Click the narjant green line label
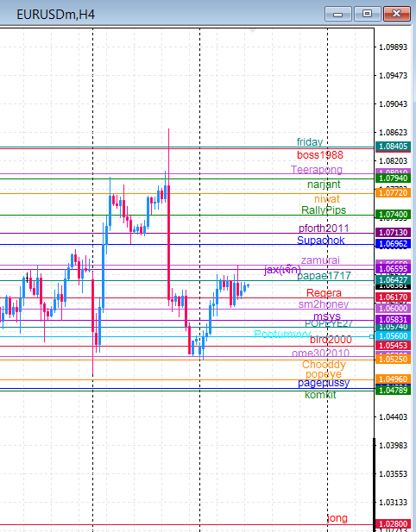Image resolution: width=416 pixels, height=532 pixels. tap(324, 185)
